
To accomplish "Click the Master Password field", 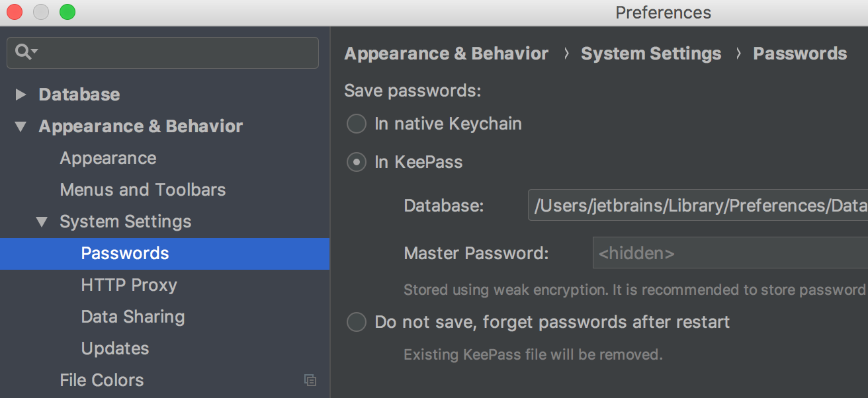I will tap(730, 253).
